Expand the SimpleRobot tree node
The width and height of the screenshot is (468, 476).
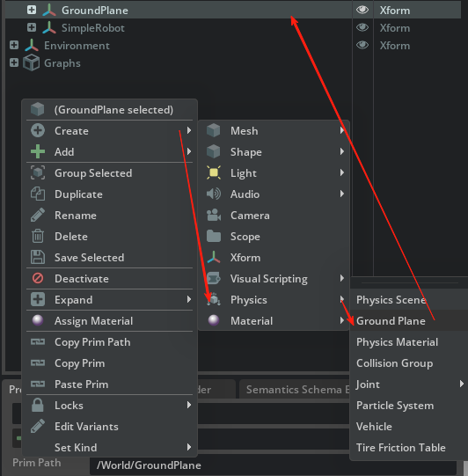tap(32, 27)
